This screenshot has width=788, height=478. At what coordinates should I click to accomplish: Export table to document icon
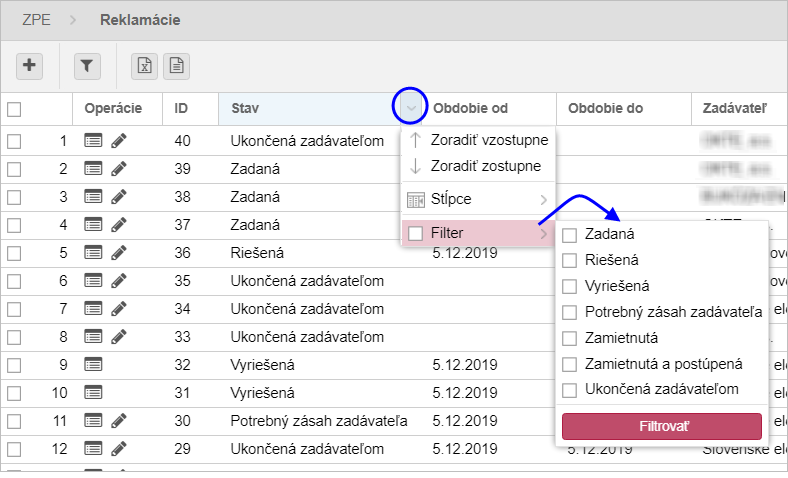click(x=176, y=66)
